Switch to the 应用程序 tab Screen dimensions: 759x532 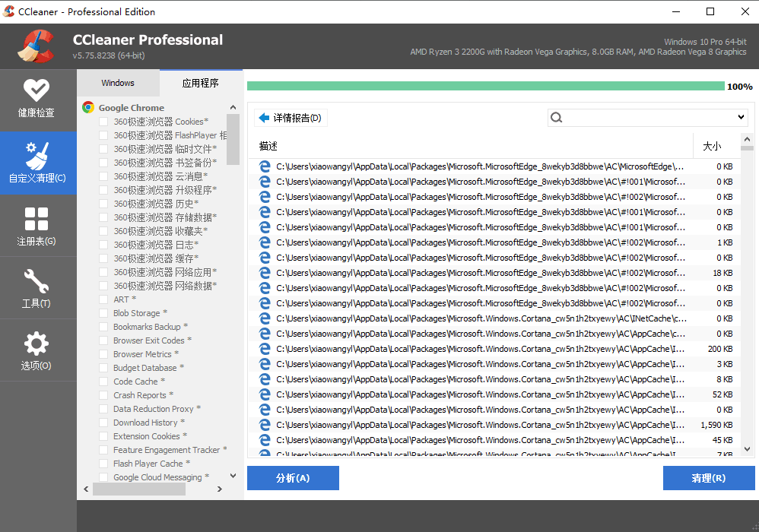pyautogui.click(x=201, y=83)
